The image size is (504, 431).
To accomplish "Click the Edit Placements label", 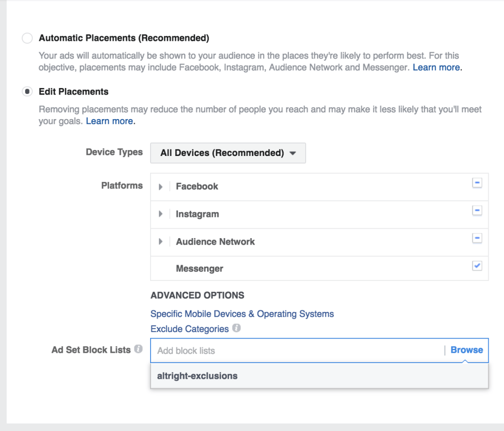I will 74,92.
